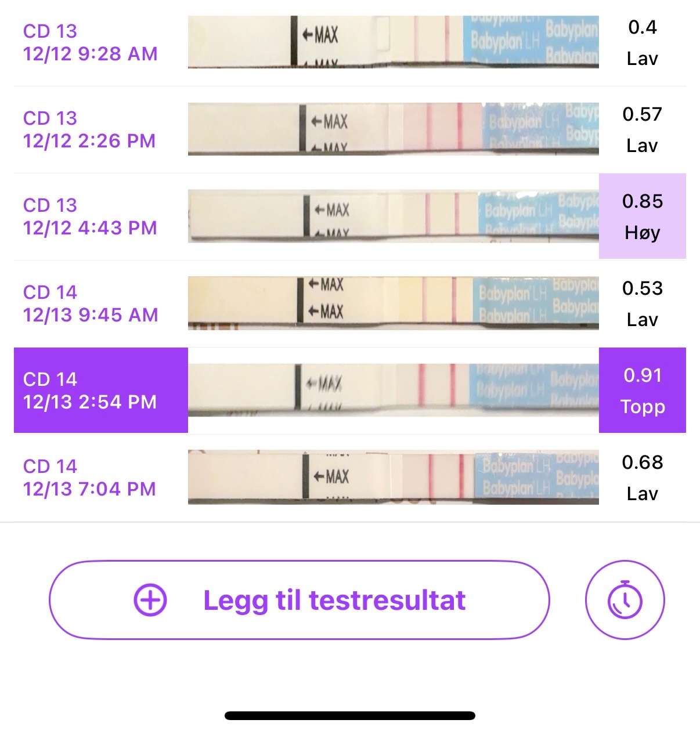Tap the plus circle icon
The width and height of the screenshot is (700, 734).
point(150,600)
